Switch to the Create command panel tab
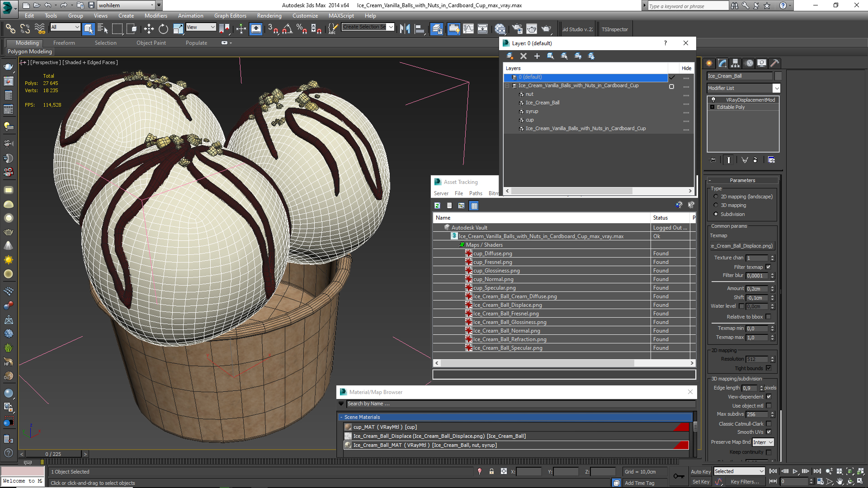Screen dimensions: 868x488 point(709,63)
